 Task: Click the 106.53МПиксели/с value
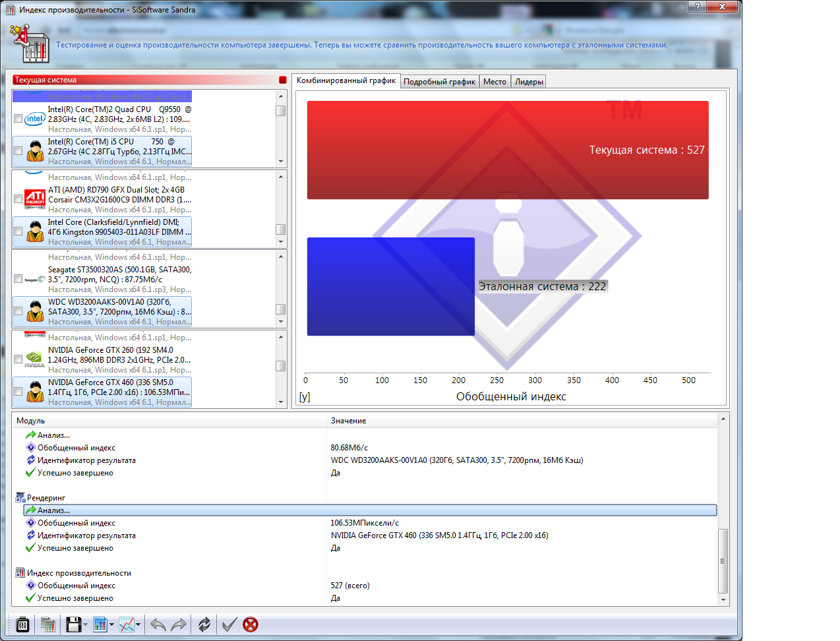pos(365,523)
